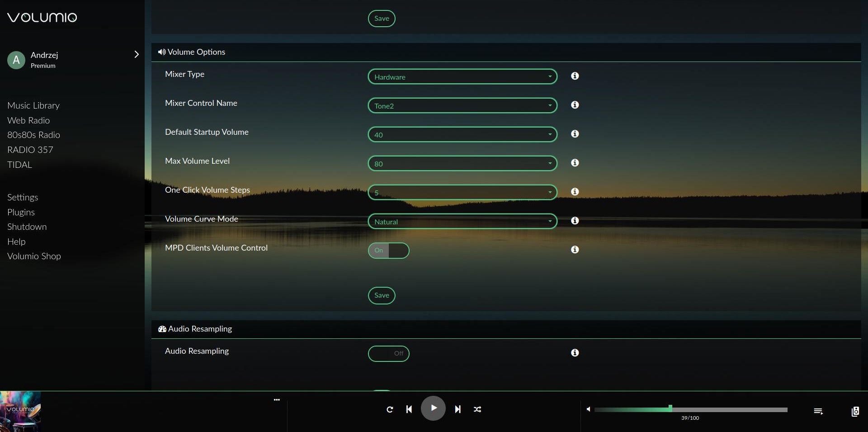
Task: Open the Mixer Type dropdown
Action: [x=462, y=77]
